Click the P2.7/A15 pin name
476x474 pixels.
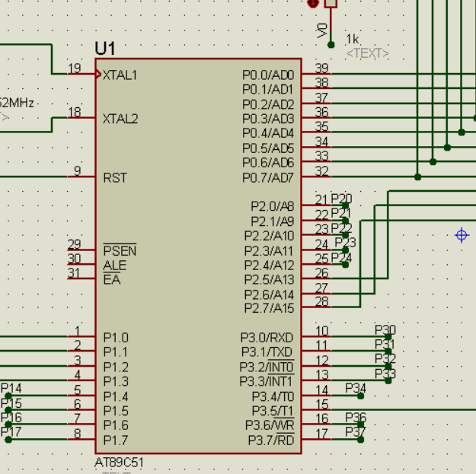(269, 308)
